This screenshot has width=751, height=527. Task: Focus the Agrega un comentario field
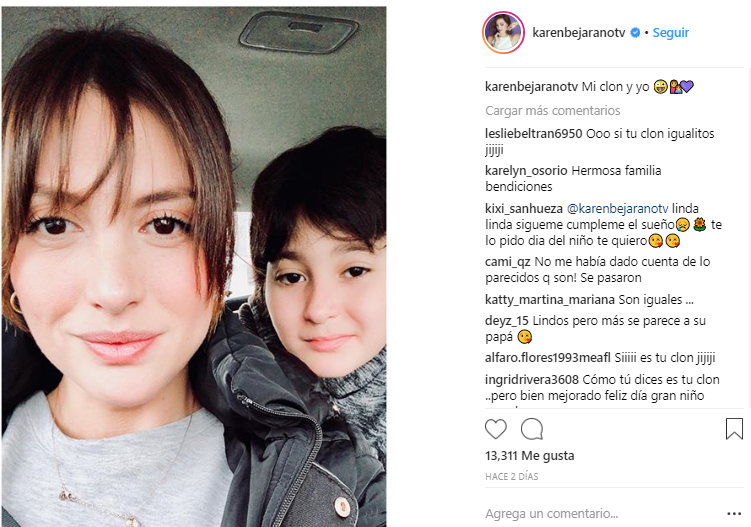coord(603,514)
